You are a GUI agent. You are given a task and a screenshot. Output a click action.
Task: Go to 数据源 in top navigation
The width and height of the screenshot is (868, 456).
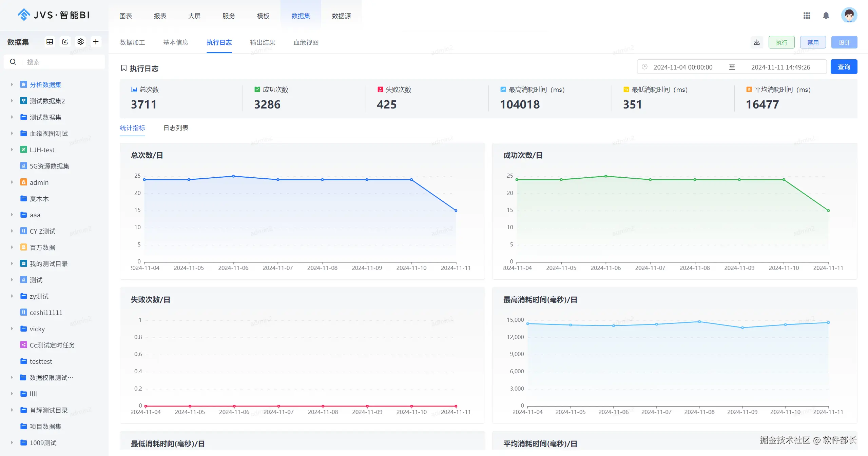point(341,16)
